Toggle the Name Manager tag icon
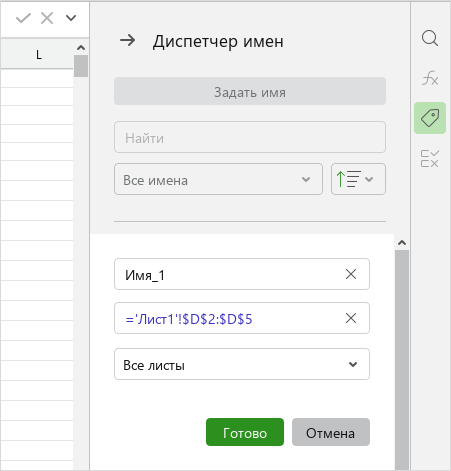This screenshot has width=451, height=471. pyautogui.click(x=430, y=118)
